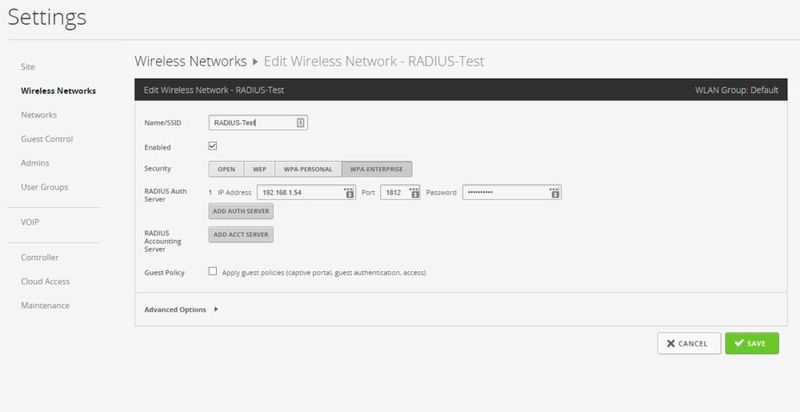Viewport: 800px width, 412px height.
Task: Select WEP security mode
Action: coord(260,169)
